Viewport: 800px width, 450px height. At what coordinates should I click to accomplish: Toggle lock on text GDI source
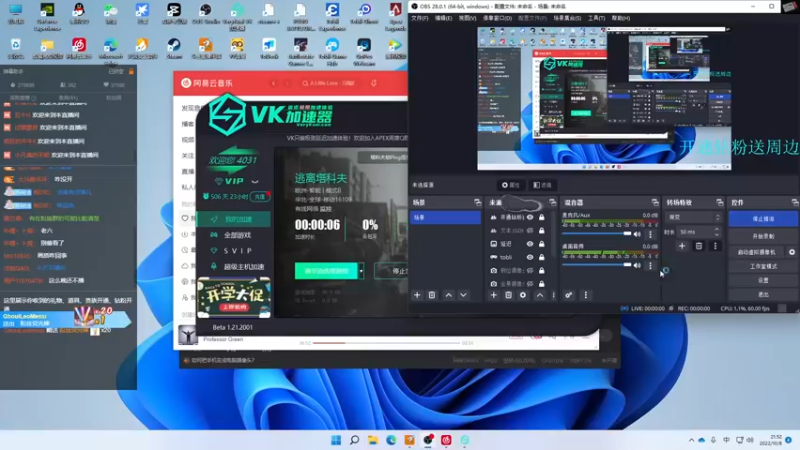click(541, 231)
